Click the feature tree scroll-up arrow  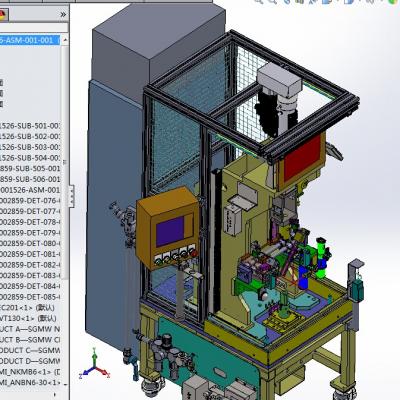click(x=65, y=40)
